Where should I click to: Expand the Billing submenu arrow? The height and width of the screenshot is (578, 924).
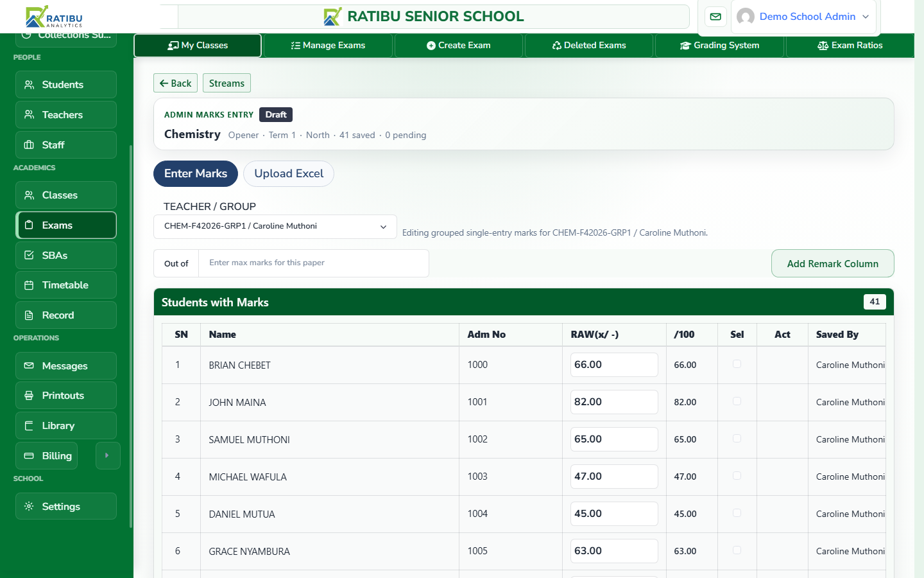[x=107, y=456]
